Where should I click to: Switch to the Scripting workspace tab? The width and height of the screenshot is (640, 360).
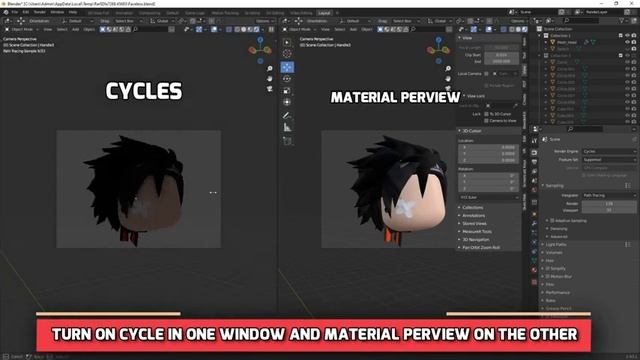tap(252, 13)
